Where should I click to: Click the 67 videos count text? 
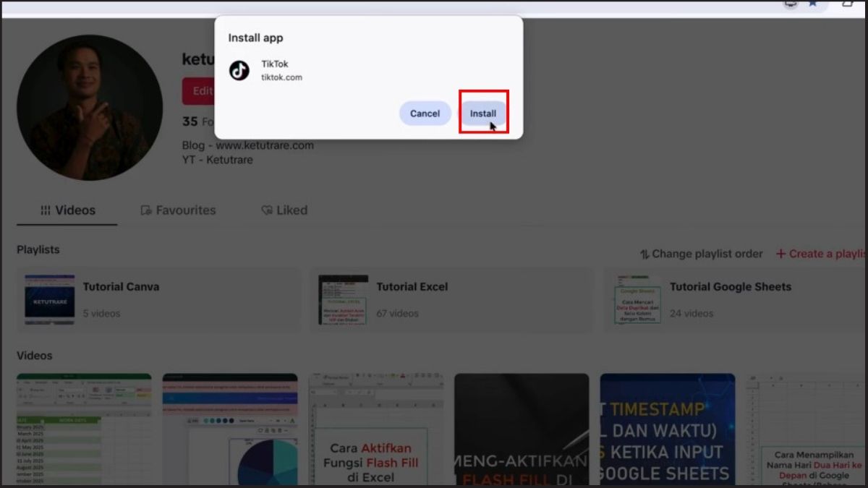[x=398, y=314]
